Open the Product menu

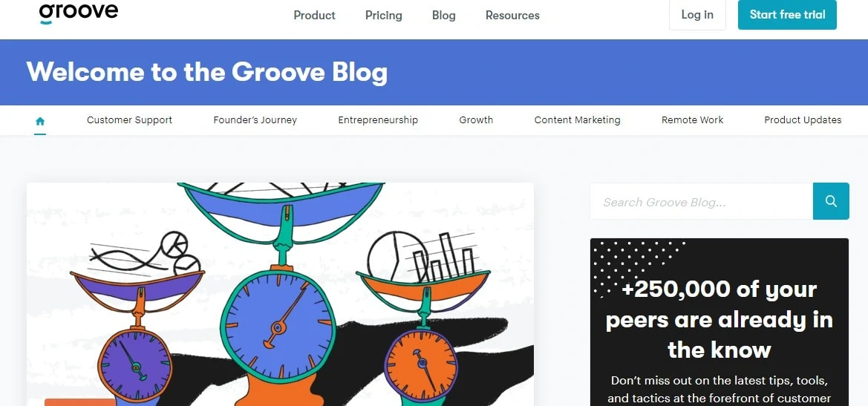coord(314,16)
